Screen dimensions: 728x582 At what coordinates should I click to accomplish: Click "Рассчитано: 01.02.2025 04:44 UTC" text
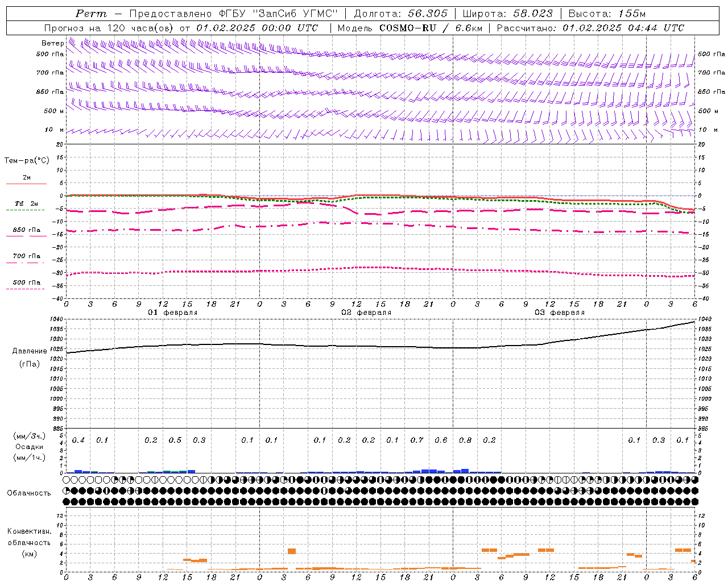coord(590,28)
